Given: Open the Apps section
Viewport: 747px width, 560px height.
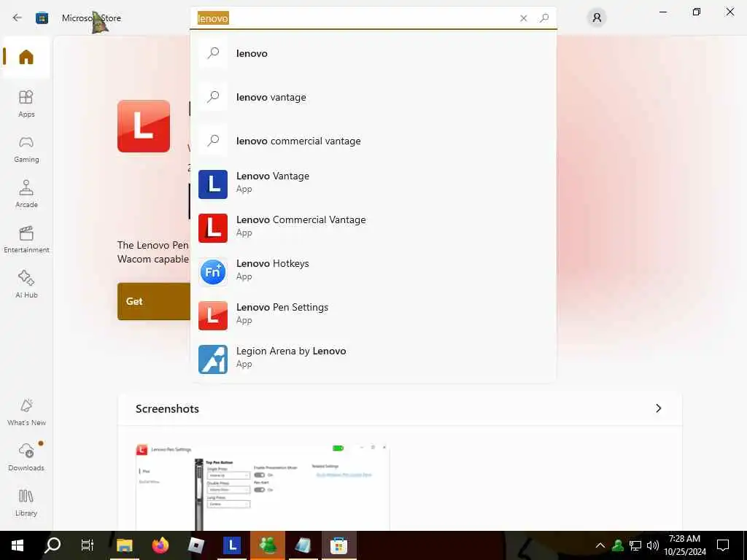Looking at the screenshot, I should [x=26, y=104].
